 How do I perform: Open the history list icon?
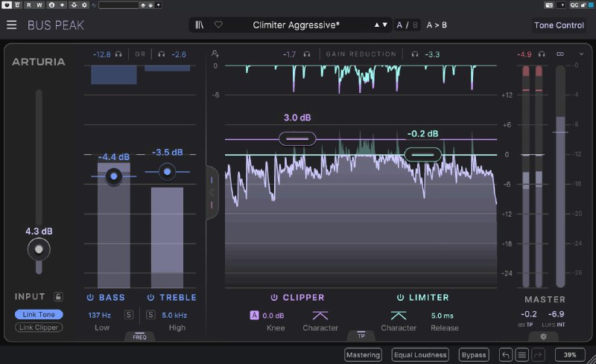pos(522,355)
